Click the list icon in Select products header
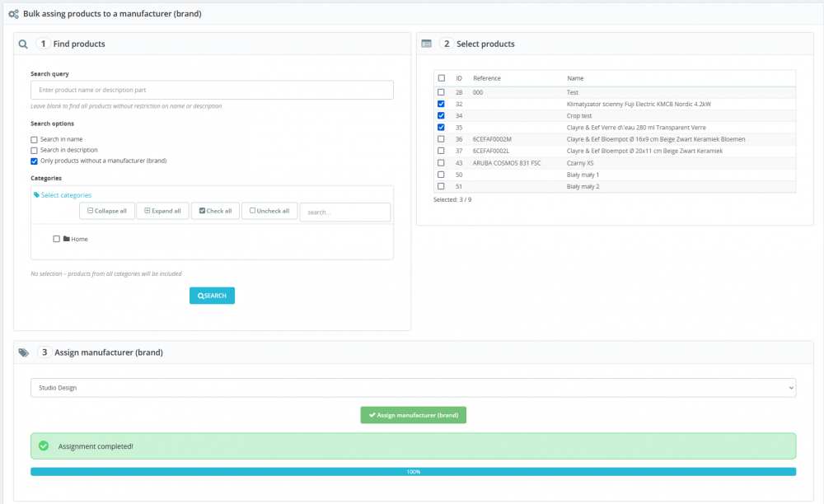Image resolution: width=824 pixels, height=504 pixels. [x=427, y=44]
